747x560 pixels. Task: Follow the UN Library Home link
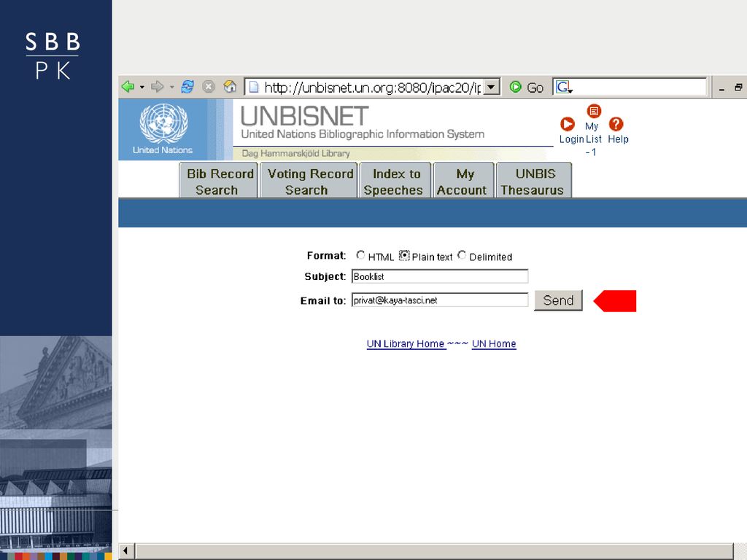(406, 344)
